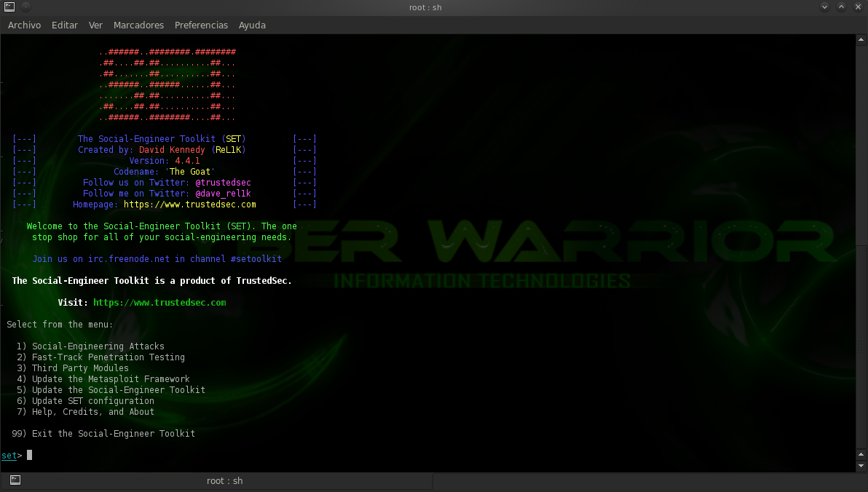
Task: Click the terminal icon in the bottom tab
Action: pyautogui.click(x=15, y=480)
